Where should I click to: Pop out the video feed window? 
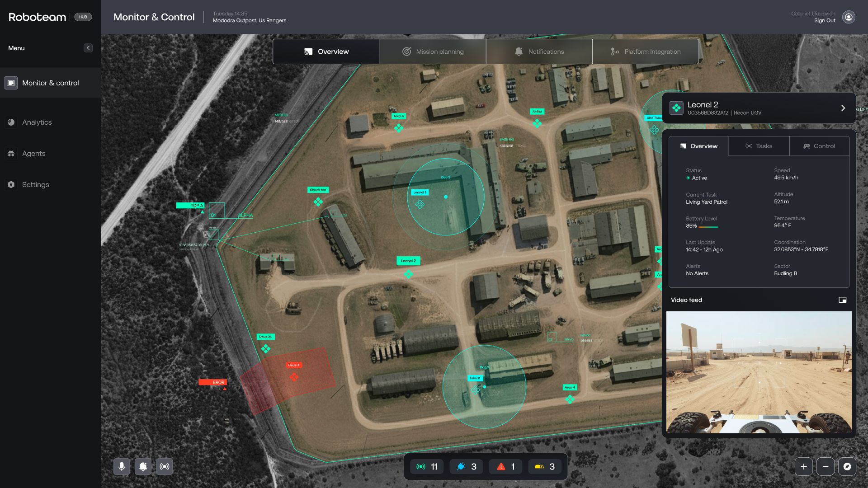point(842,300)
